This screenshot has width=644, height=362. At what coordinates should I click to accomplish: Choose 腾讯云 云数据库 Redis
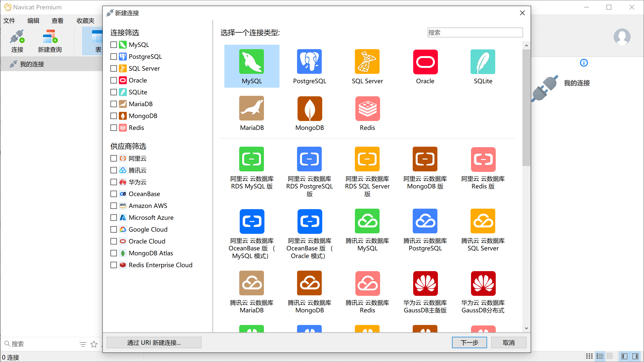367,283
